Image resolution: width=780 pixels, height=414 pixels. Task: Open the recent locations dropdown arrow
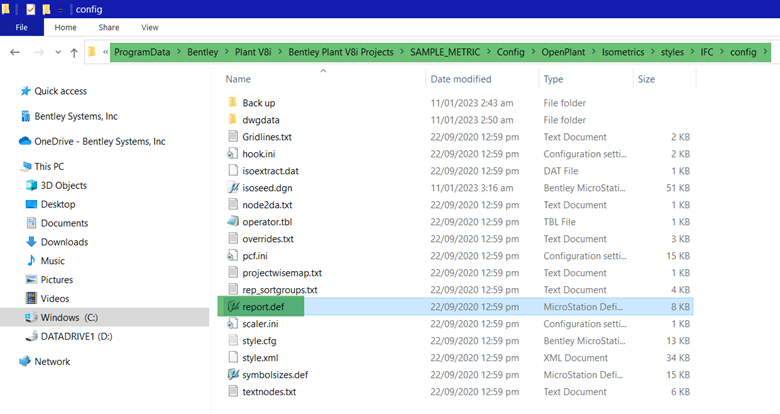[x=58, y=52]
